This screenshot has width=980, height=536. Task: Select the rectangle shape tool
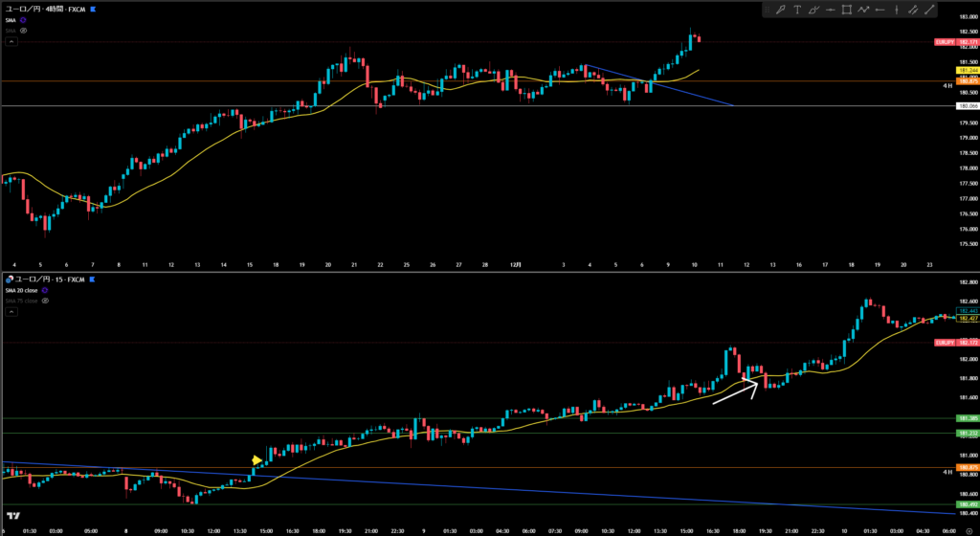pos(847,10)
